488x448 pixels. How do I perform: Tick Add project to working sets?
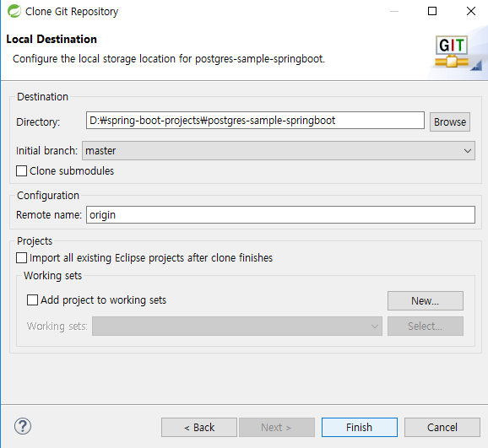[x=32, y=300]
